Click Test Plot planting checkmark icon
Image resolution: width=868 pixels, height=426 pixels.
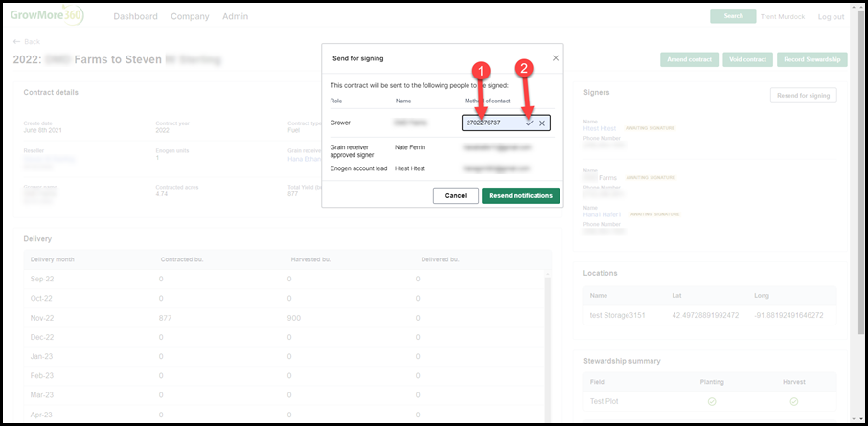712,402
